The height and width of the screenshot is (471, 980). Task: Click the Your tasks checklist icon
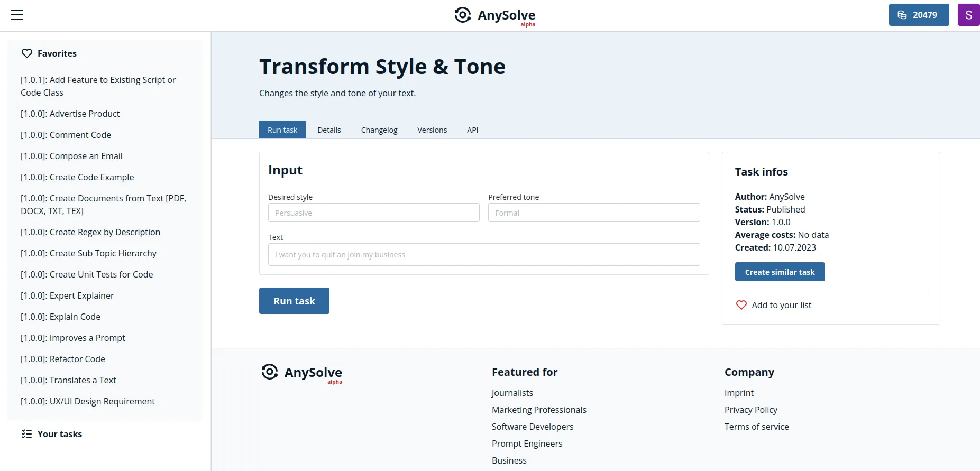tap(27, 434)
